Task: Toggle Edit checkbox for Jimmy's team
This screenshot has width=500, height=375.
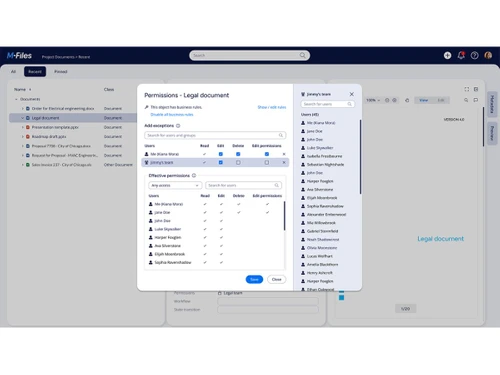Action: (x=220, y=162)
